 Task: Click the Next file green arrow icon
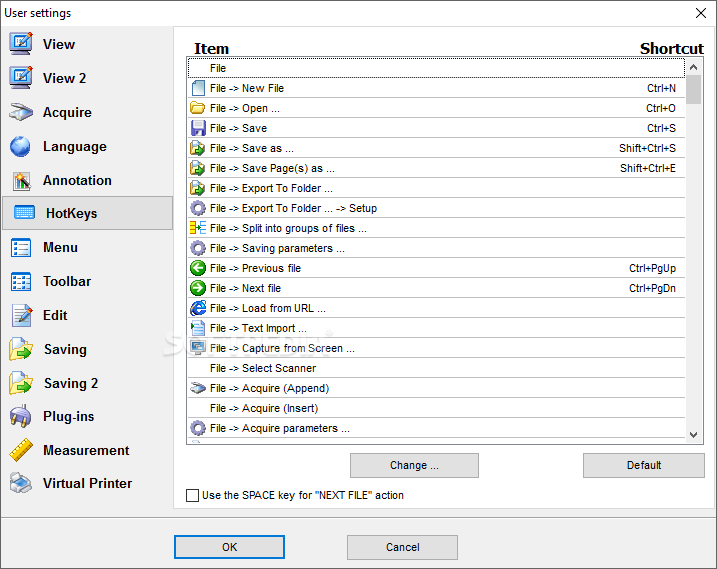coord(198,288)
